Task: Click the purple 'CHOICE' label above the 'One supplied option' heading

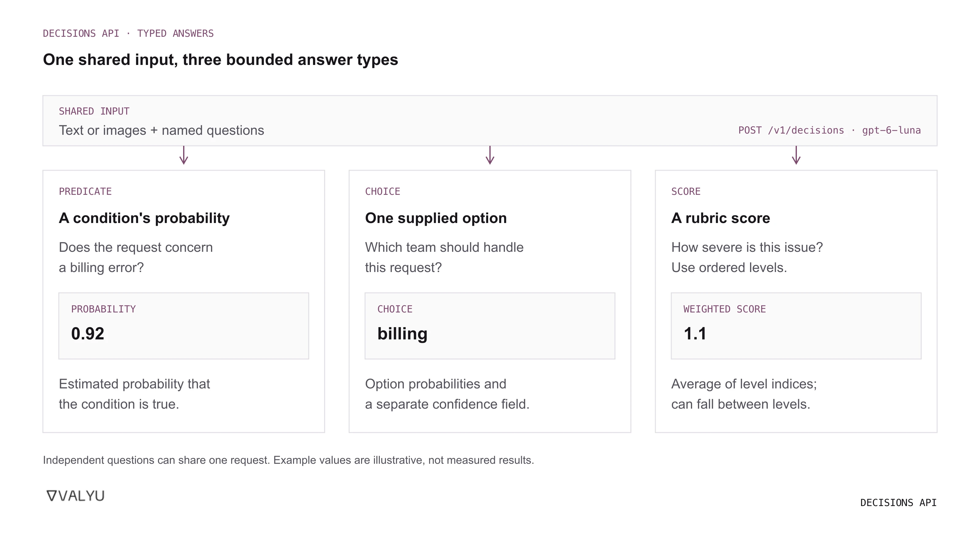Action: [x=383, y=191]
